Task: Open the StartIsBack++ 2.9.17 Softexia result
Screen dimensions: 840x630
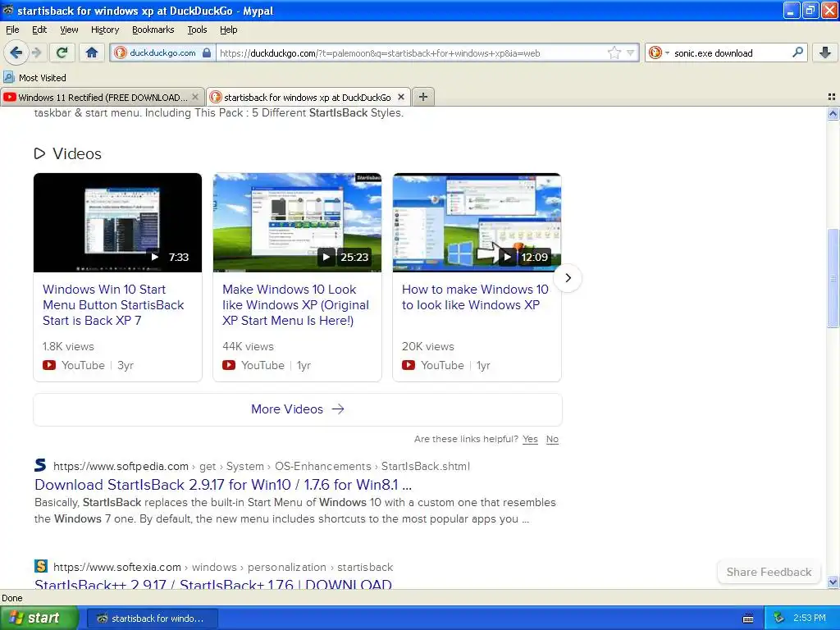Action: pos(212,584)
